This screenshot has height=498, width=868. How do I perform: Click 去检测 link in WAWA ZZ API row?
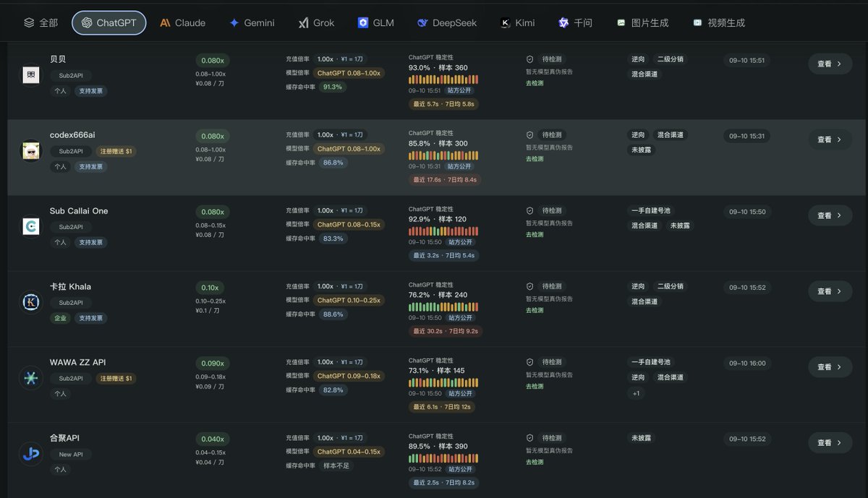pyautogui.click(x=535, y=387)
